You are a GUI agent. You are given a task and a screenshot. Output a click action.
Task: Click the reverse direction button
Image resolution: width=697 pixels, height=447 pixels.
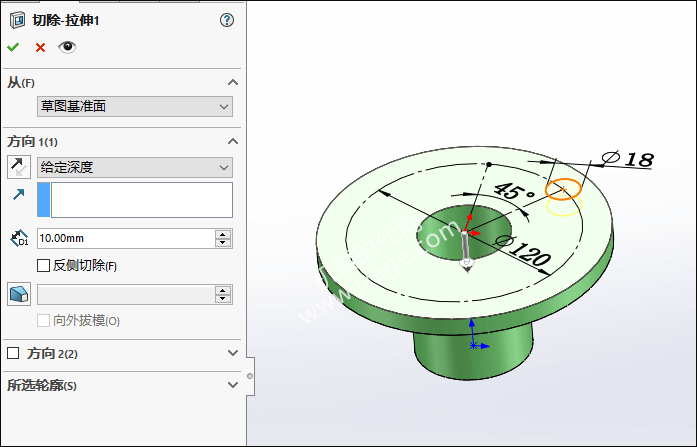click(x=19, y=167)
